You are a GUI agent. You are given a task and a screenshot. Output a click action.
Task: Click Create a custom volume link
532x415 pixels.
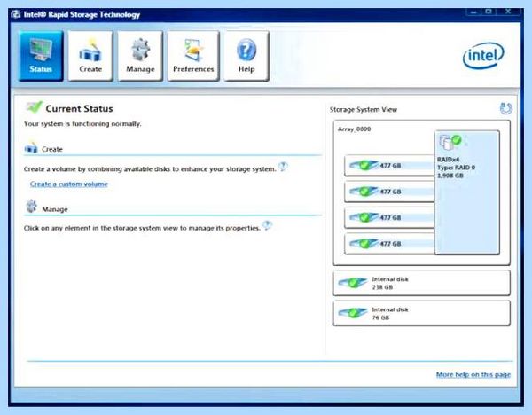pos(69,184)
